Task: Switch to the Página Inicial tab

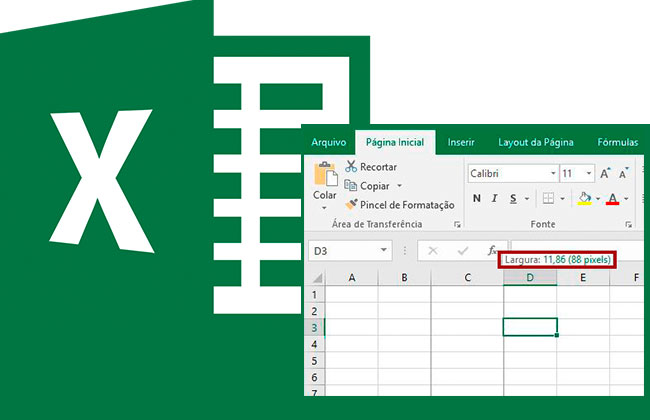Action: (x=395, y=142)
